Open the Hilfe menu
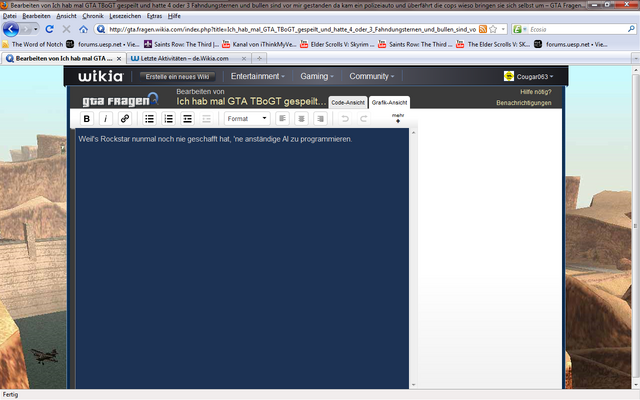 [174, 16]
